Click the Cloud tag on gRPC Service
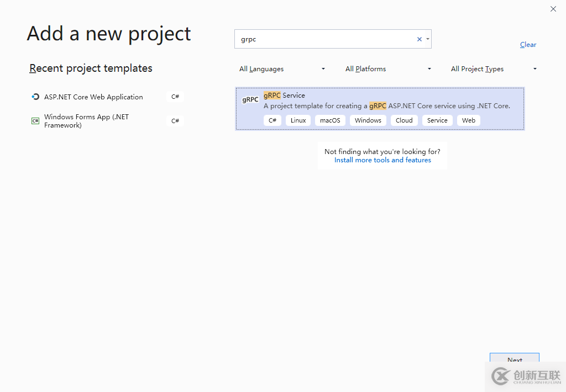 click(x=404, y=120)
